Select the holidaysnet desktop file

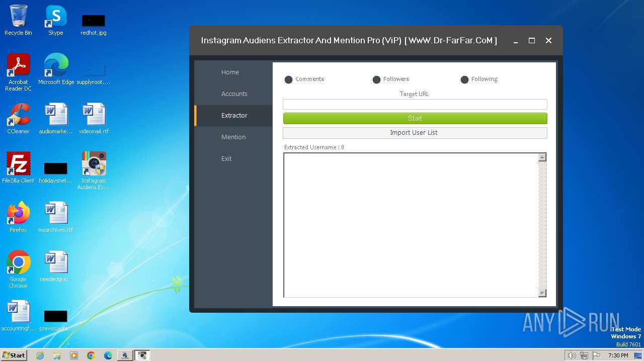click(x=56, y=172)
